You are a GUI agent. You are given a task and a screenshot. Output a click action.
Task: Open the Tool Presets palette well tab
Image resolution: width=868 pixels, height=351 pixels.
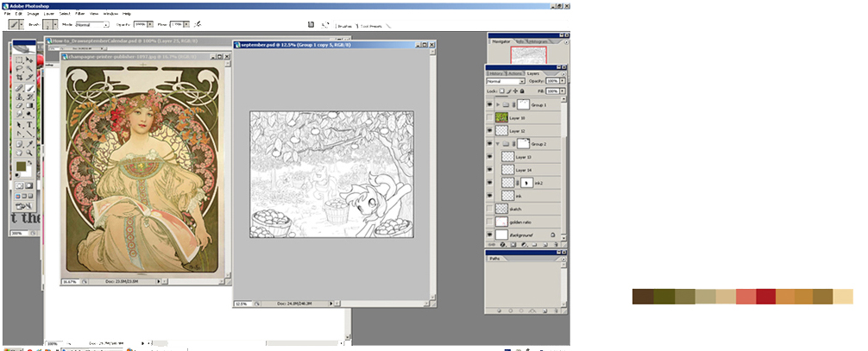pyautogui.click(x=371, y=26)
